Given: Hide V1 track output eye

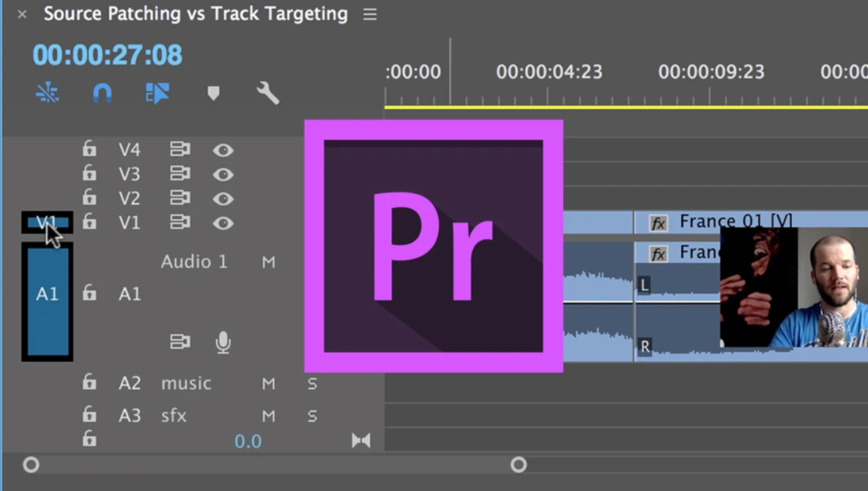Looking at the screenshot, I should pyautogui.click(x=223, y=223).
